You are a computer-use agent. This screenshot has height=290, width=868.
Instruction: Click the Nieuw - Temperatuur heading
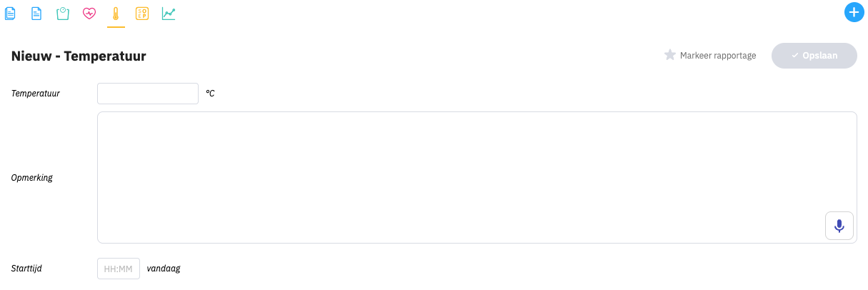79,56
